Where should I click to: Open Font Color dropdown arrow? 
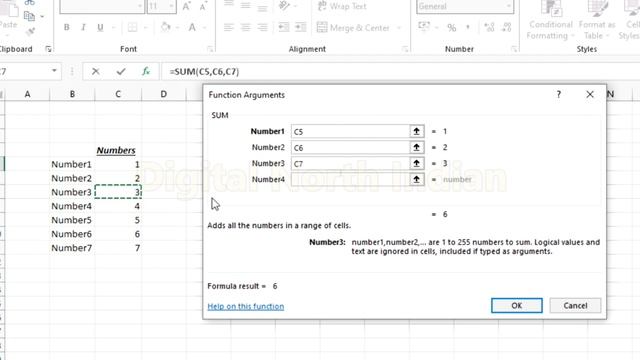(x=204, y=28)
